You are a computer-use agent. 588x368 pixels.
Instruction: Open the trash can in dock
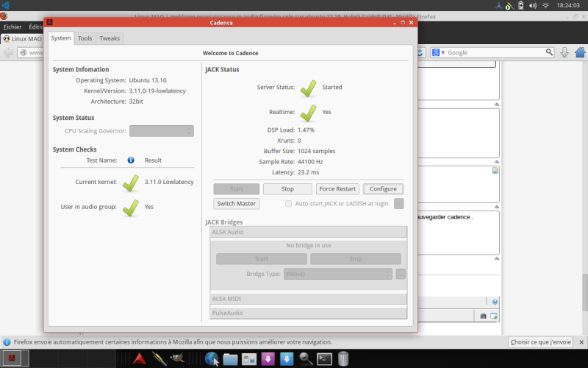coord(343,359)
